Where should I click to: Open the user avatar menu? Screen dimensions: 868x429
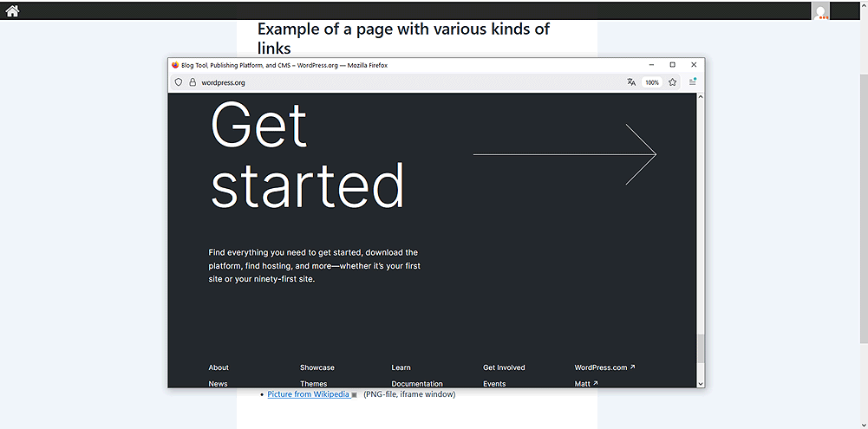click(820, 10)
